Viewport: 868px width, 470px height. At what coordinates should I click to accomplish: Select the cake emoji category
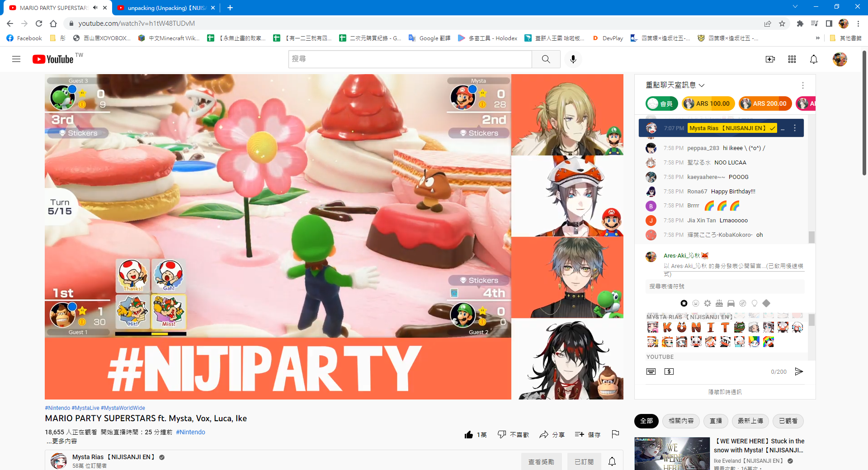(719, 303)
